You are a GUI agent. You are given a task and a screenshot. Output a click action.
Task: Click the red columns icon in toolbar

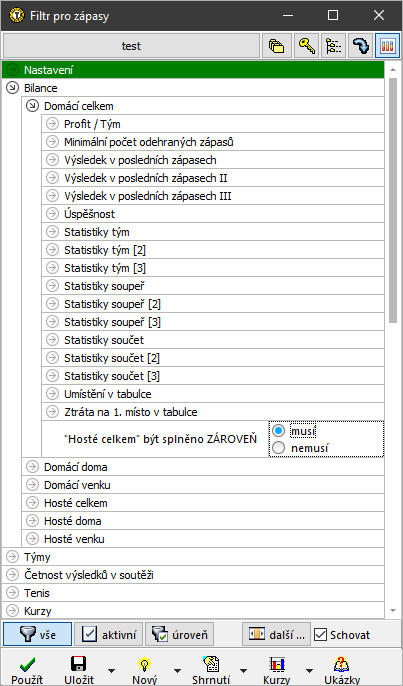coord(388,46)
